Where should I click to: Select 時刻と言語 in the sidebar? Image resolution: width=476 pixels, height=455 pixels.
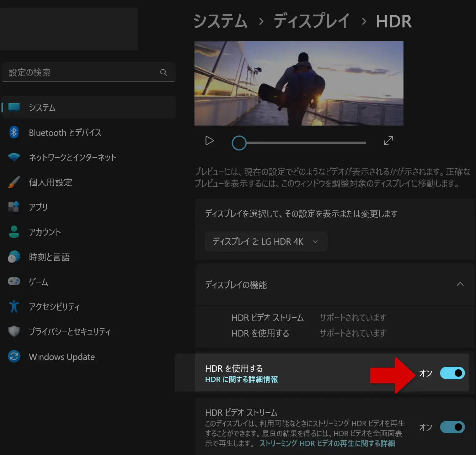coord(49,257)
